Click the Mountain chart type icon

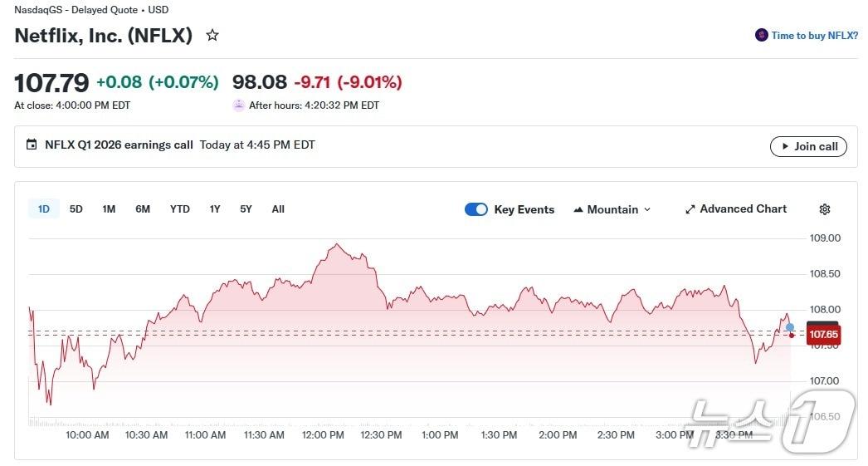click(578, 210)
